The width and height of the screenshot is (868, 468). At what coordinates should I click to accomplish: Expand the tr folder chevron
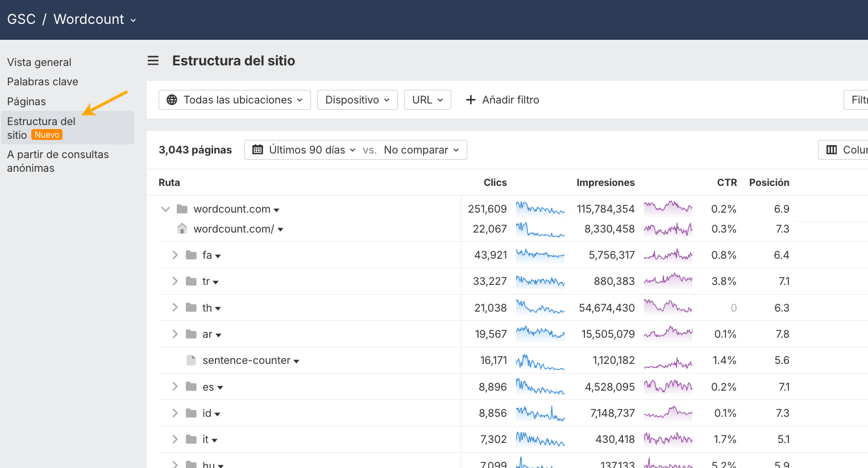point(175,281)
